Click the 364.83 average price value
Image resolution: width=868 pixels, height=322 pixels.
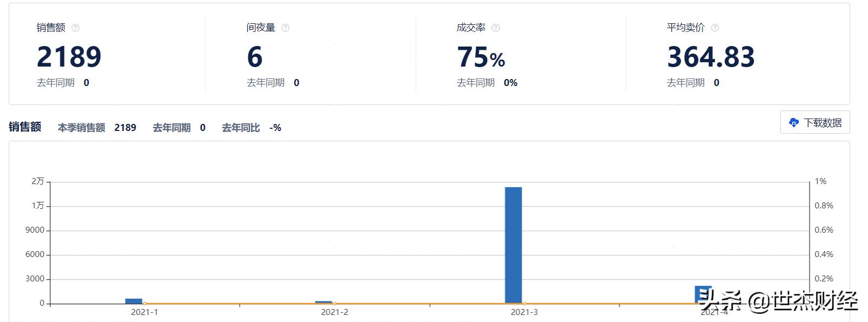[711, 57]
